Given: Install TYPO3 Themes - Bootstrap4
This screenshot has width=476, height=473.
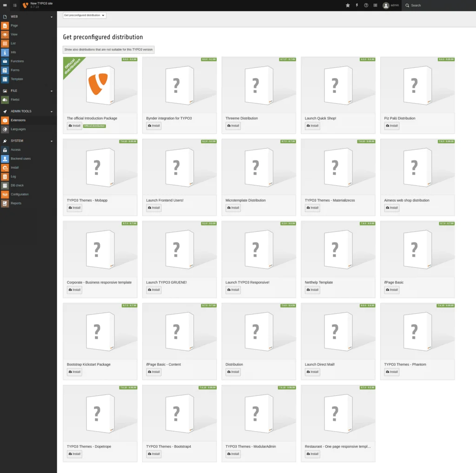Looking at the screenshot, I should pos(153,454).
